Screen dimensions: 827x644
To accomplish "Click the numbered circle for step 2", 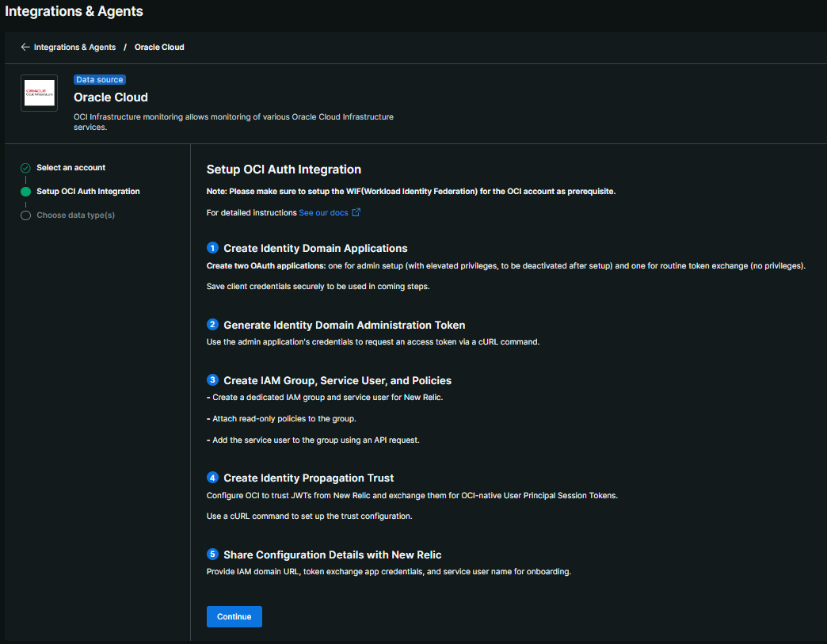I will (x=212, y=324).
